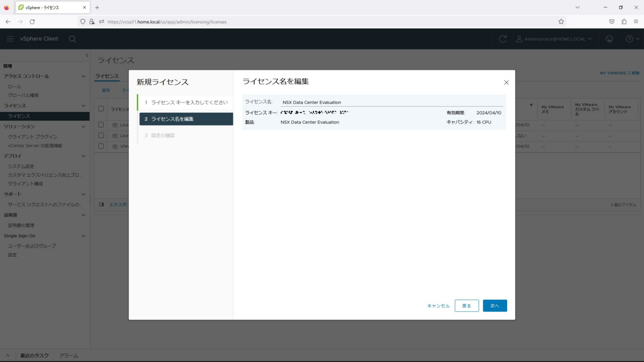The image size is (644, 362).
Task: Open the help question mark menu
Action: 633,39
